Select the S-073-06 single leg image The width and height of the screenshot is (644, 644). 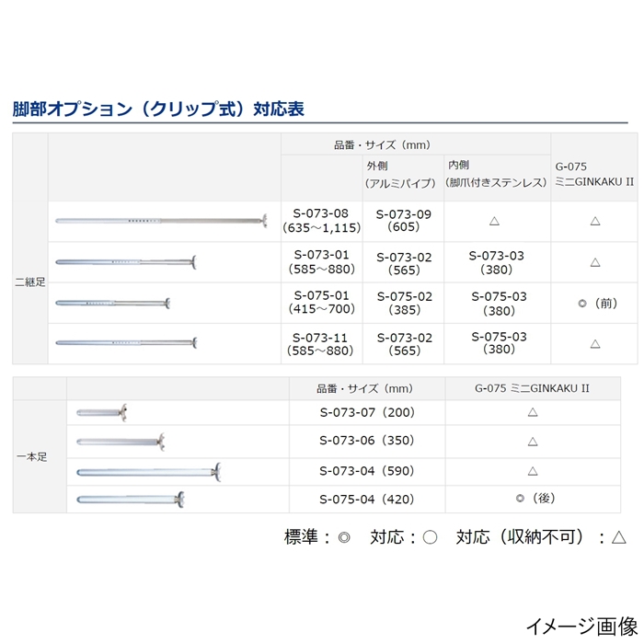coord(120,442)
